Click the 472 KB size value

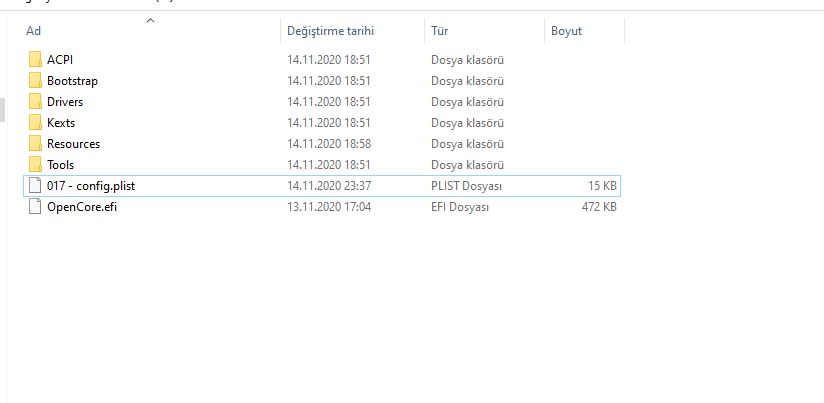pyautogui.click(x=599, y=207)
